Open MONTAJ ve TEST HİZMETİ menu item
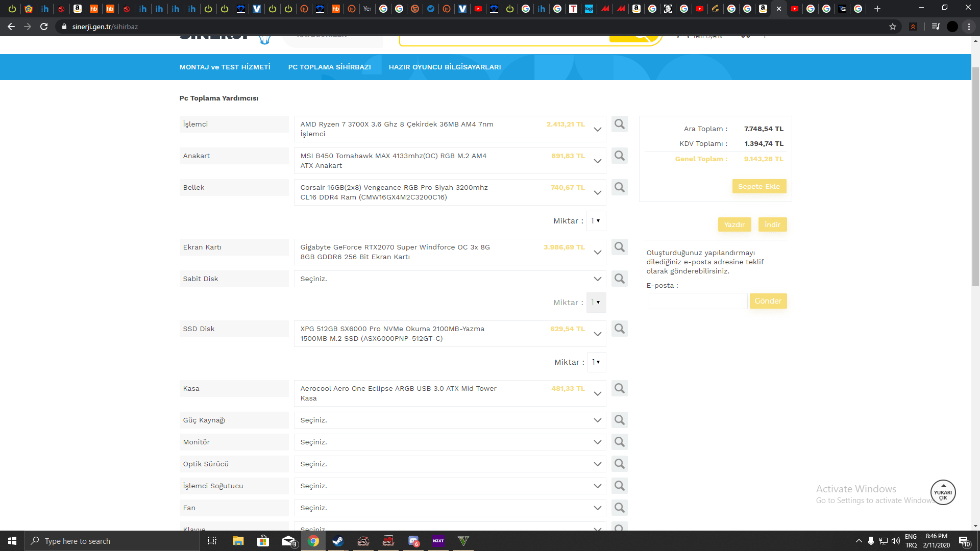 point(225,67)
